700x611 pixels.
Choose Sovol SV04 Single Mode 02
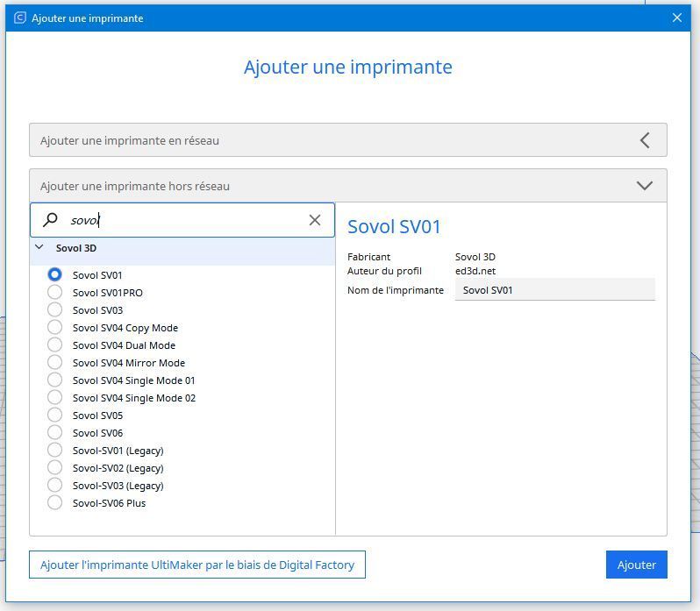click(55, 397)
